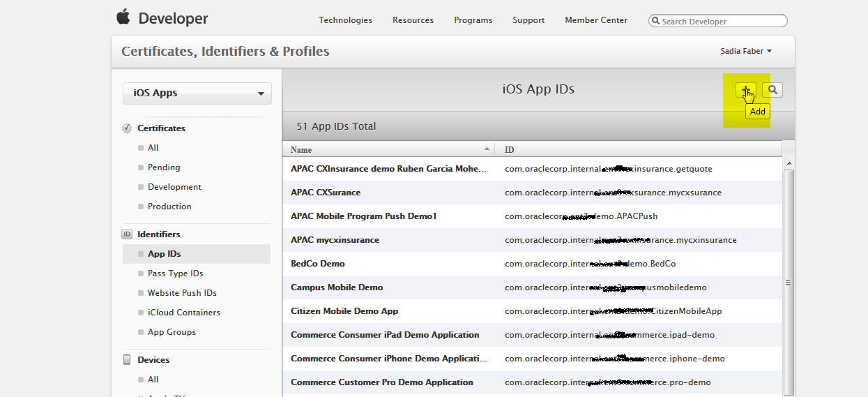Image resolution: width=868 pixels, height=397 pixels.
Task: Select App IDs in sidebar
Action: tap(197, 254)
